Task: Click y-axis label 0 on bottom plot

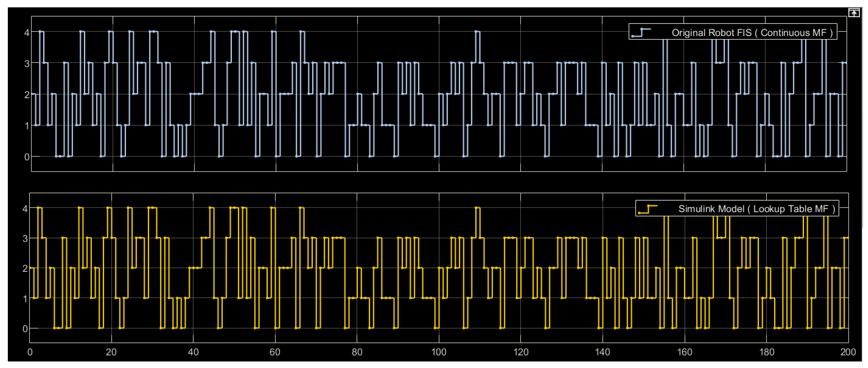Action: [x=25, y=329]
